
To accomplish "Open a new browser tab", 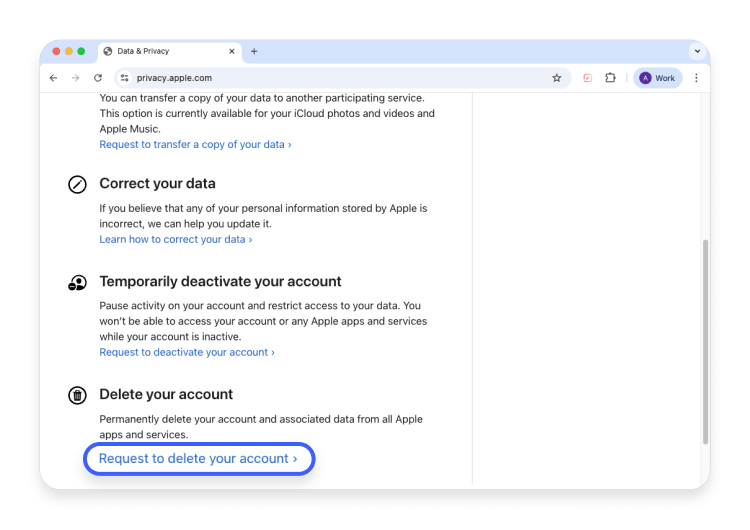I will [x=254, y=51].
